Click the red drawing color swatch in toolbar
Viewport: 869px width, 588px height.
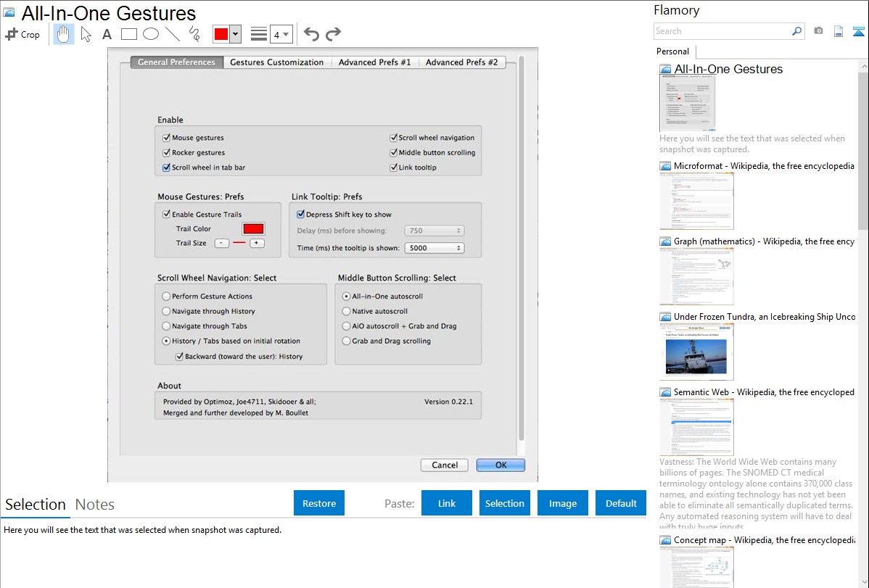pyautogui.click(x=221, y=34)
